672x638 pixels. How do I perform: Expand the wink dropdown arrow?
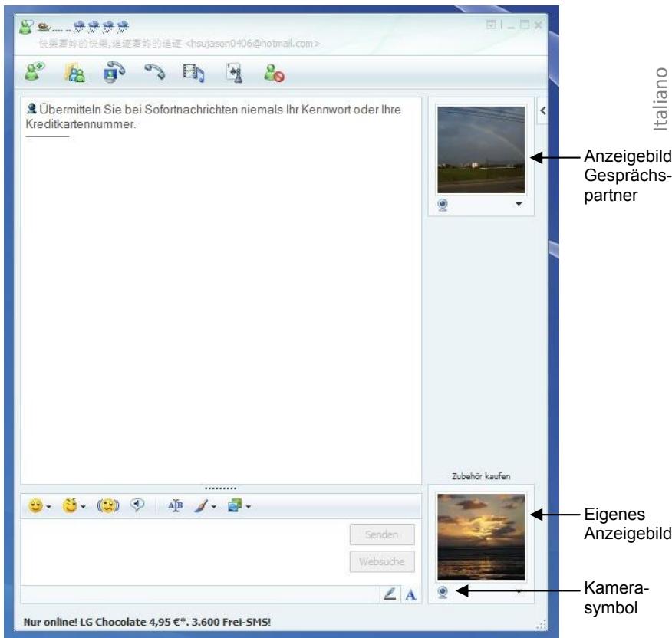click(x=83, y=507)
